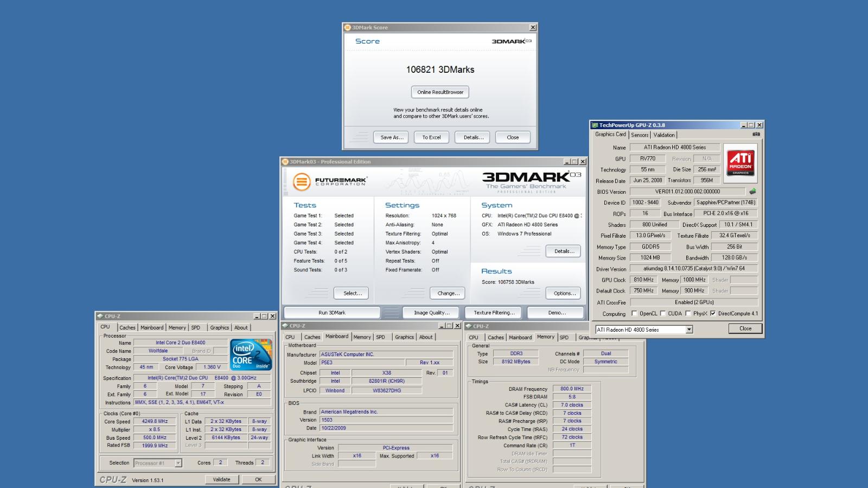Click Details under the System section
Viewport: 868px width, 488px height.
[x=564, y=251]
